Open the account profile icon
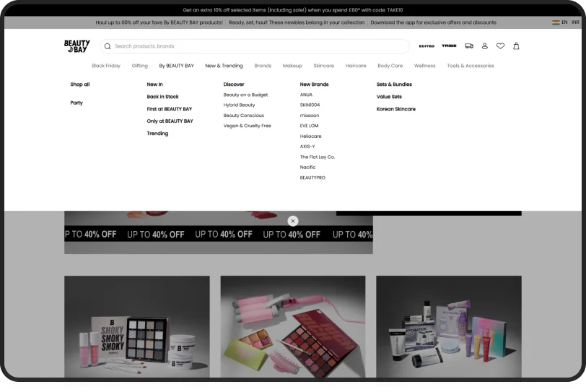The height and width of the screenshot is (392, 586). pos(485,46)
